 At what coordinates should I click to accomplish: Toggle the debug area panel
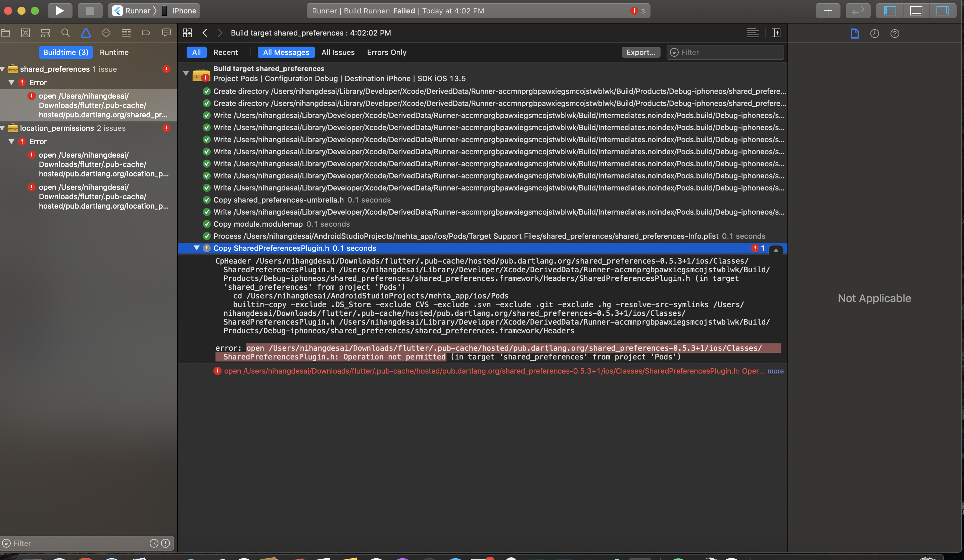916,11
